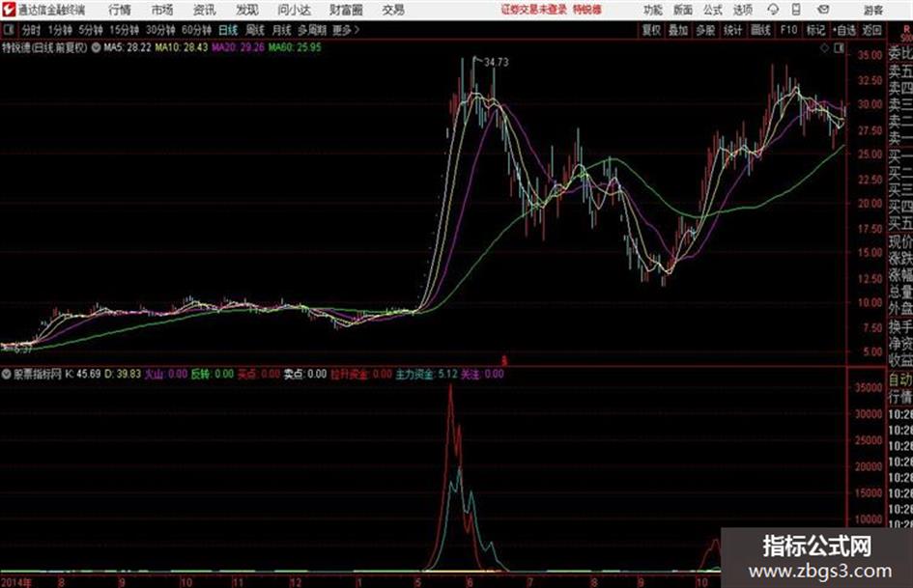Screen dimensions: 913x588
Task: Click the MA60: 25.95 label
Action: coord(295,47)
